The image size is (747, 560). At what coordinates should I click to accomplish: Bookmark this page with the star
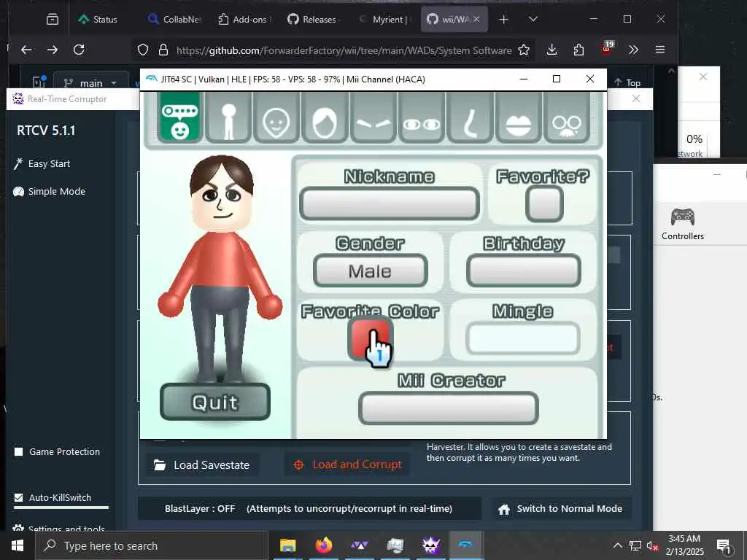click(524, 50)
